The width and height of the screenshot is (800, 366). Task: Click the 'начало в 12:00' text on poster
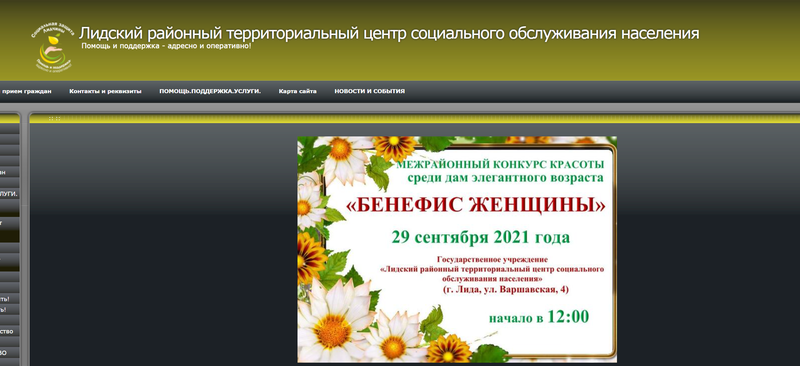(x=539, y=317)
